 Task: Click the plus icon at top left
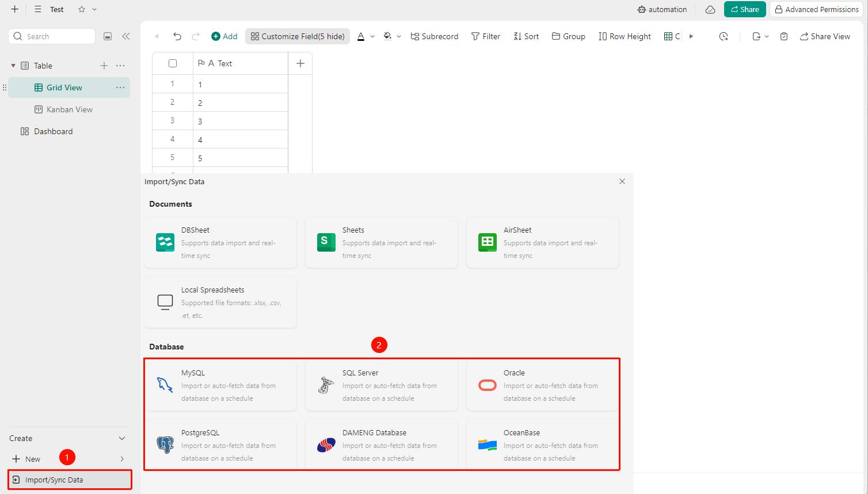[x=15, y=9]
